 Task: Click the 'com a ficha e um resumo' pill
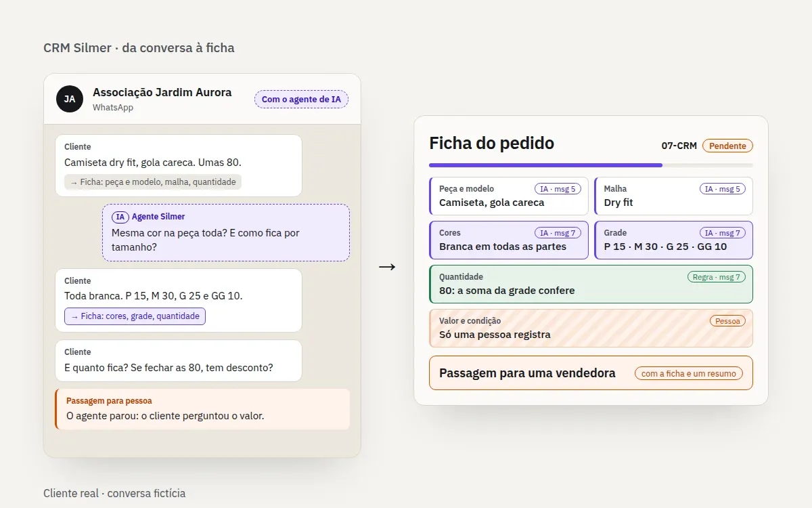(x=689, y=373)
